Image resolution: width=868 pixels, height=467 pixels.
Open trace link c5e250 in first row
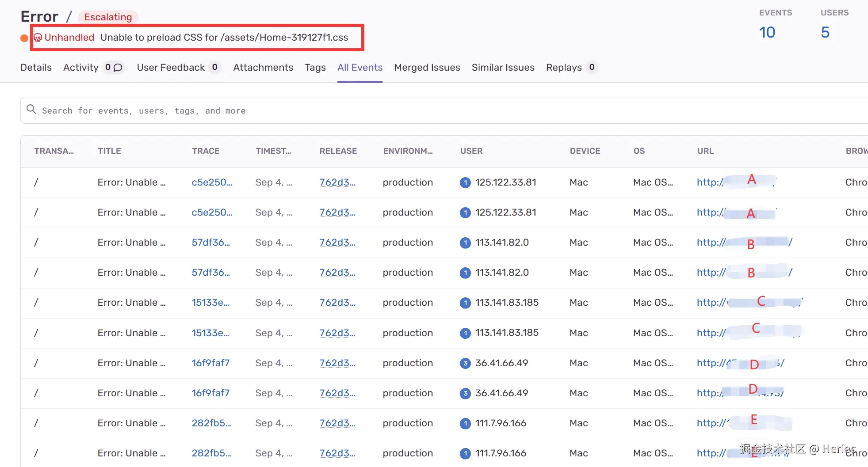click(212, 182)
